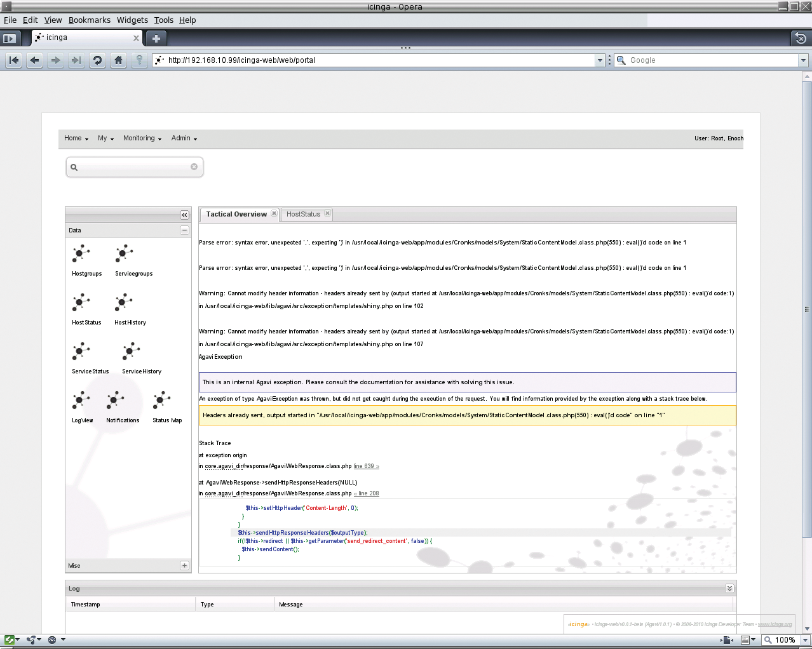Open the Help menu
Image resolution: width=812 pixels, height=649 pixels.
point(187,20)
